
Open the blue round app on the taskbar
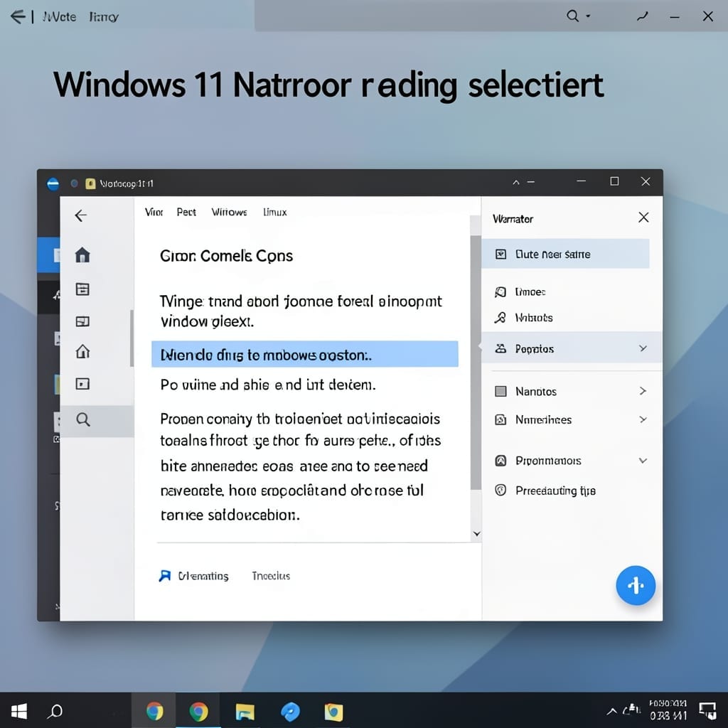pyautogui.click(x=290, y=712)
